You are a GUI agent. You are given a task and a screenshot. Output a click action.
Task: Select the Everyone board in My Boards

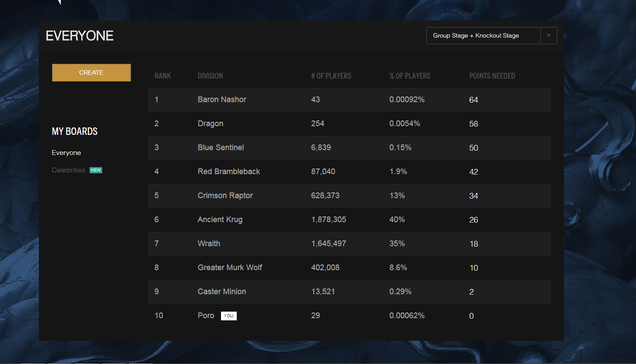coord(66,153)
